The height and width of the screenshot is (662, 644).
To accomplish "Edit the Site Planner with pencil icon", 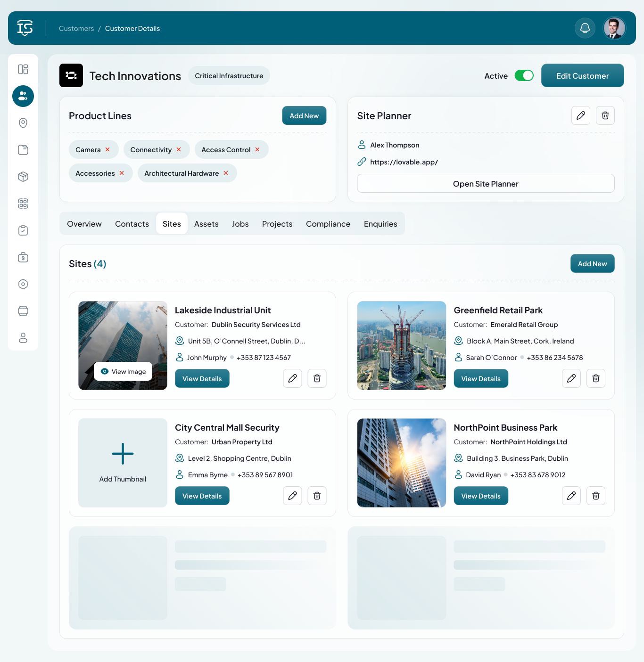I will click(x=581, y=115).
